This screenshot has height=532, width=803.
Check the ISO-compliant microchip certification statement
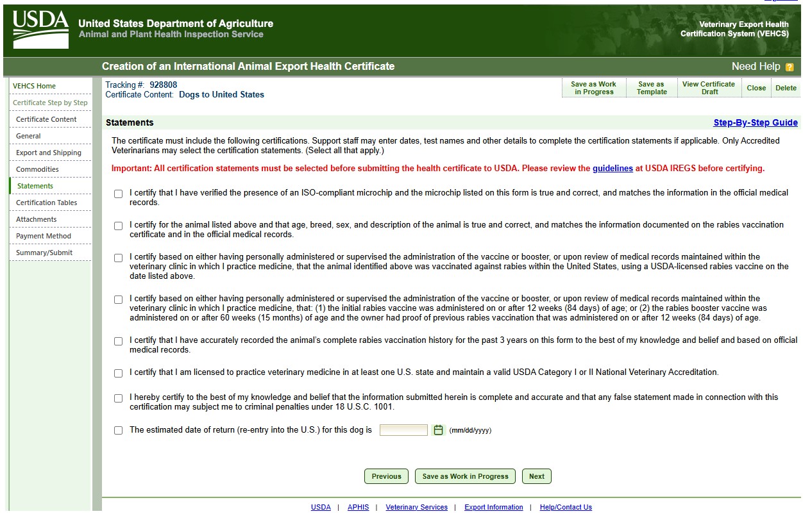pos(118,193)
